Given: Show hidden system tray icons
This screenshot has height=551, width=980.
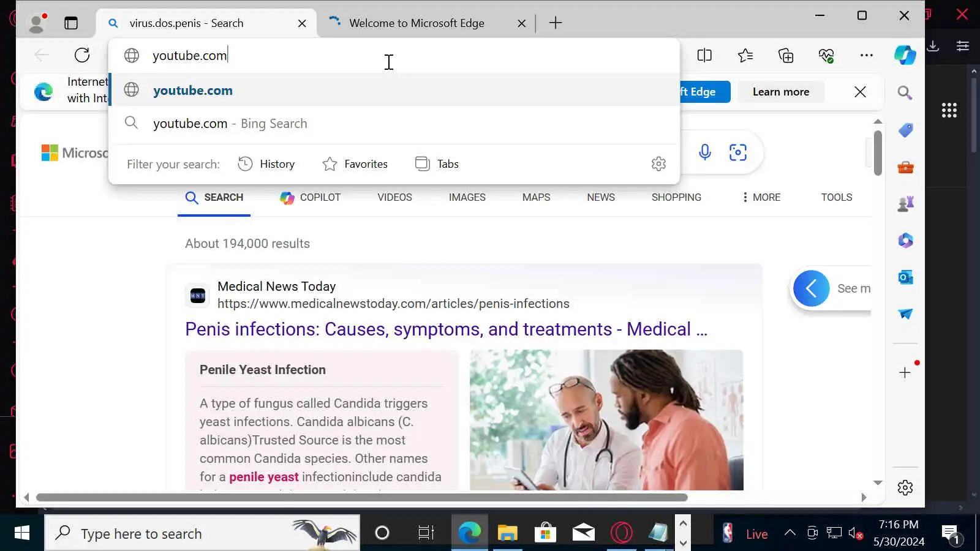Looking at the screenshot, I should click(x=790, y=533).
